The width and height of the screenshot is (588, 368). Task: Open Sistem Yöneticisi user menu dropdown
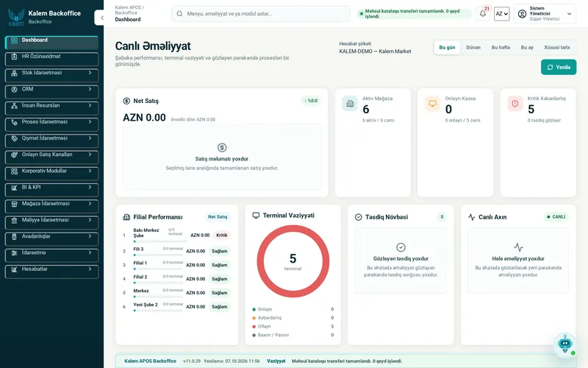point(545,14)
